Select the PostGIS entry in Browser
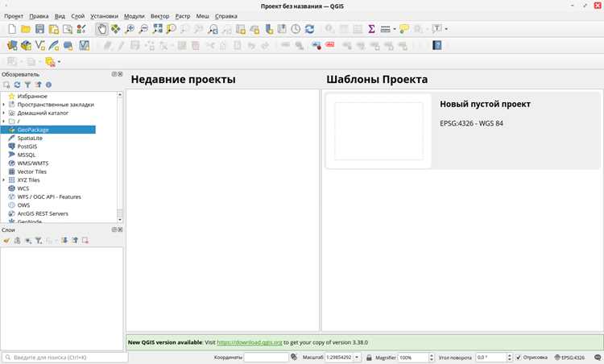 click(x=27, y=147)
